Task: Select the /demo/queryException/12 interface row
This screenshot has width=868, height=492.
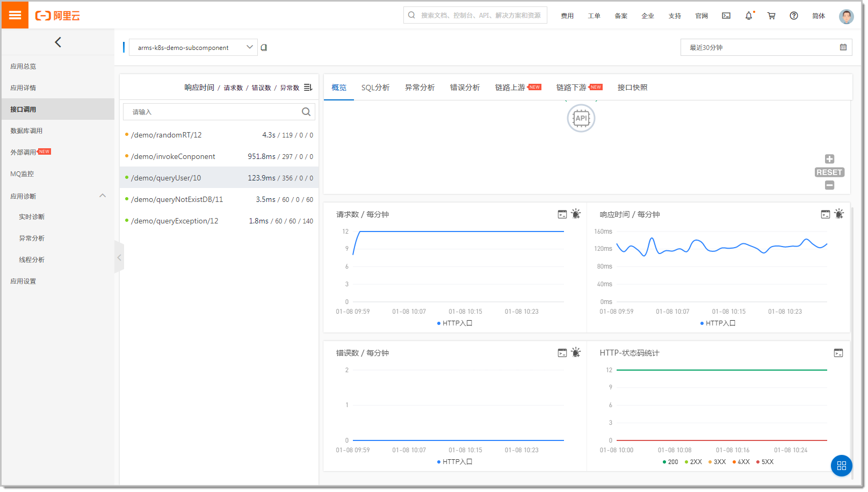Action: (219, 221)
